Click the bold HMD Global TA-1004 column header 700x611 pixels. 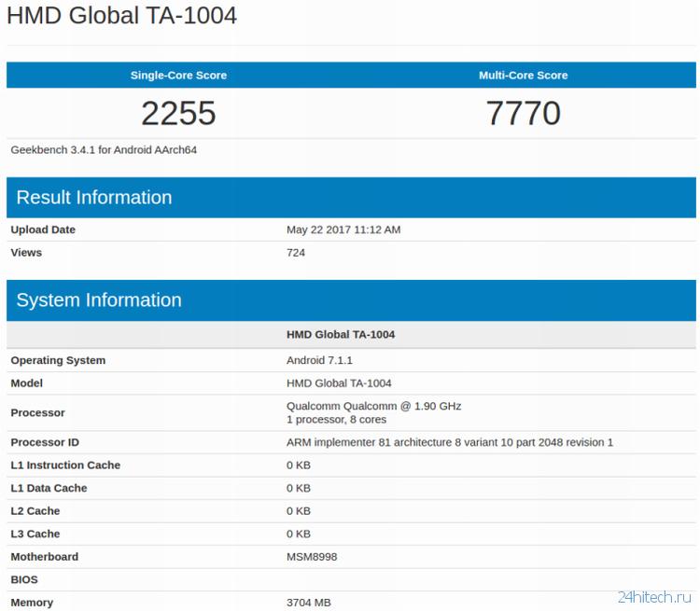340,334
